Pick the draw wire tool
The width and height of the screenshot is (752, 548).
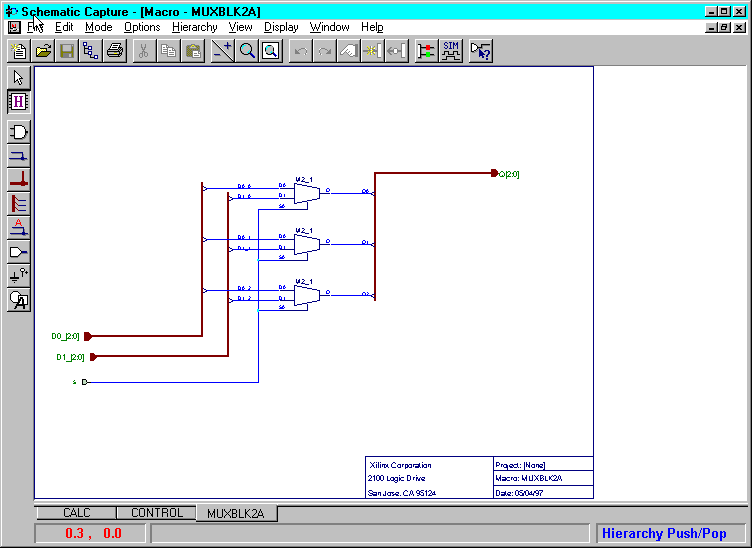[x=18, y=156]
